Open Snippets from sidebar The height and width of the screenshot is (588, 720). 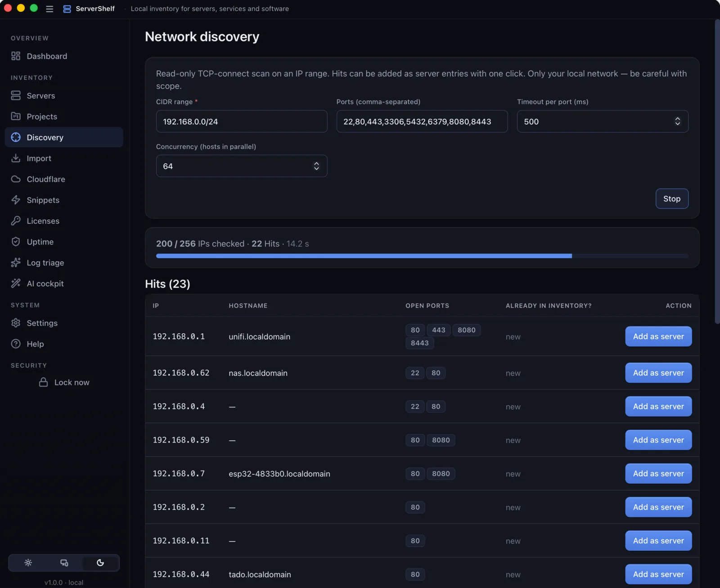tap(64, 200)
